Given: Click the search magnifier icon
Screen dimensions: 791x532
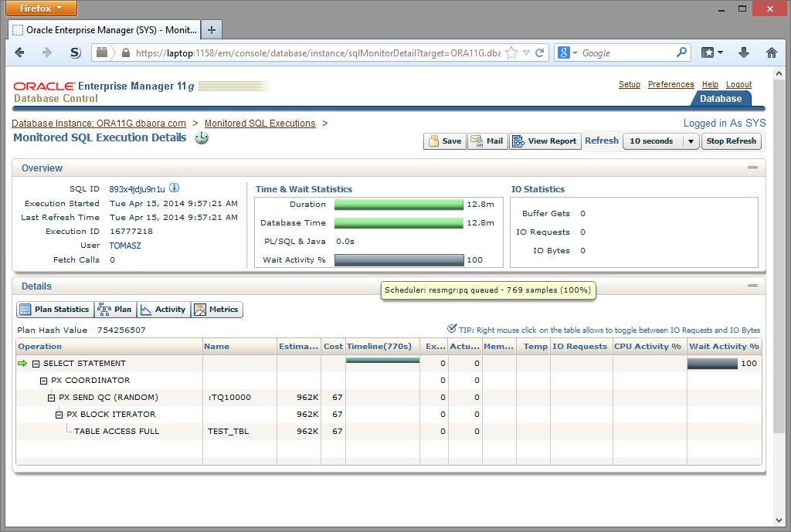Looking at the screenshot, I should point(681,52).
